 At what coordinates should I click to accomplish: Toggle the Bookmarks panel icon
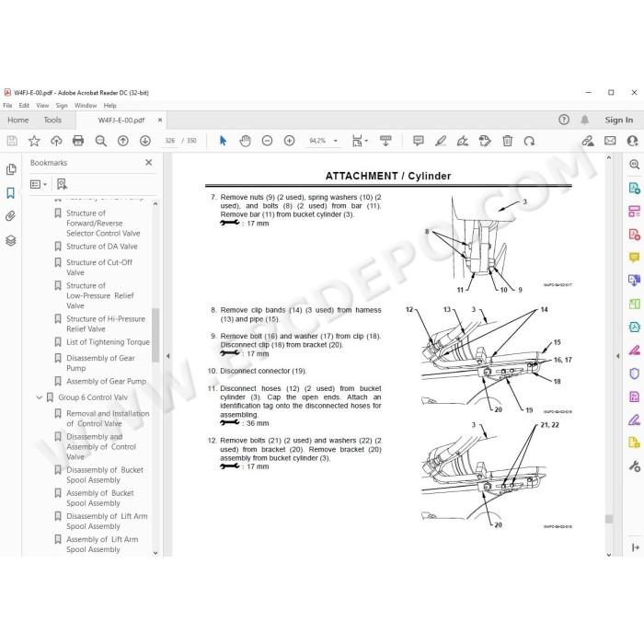[x=11, y=192]
